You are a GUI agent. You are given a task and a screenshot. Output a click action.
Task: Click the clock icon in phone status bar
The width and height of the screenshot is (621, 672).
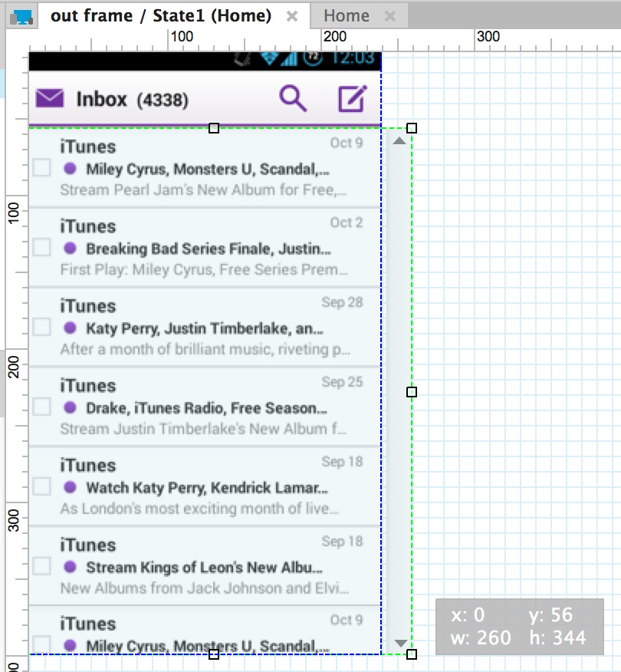coord(313,58)
